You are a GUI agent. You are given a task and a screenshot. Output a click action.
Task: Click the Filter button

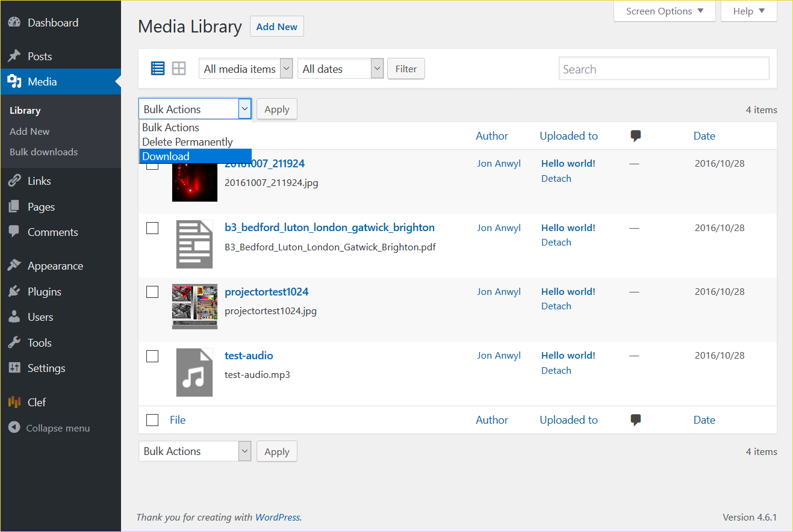coord(406,69)
